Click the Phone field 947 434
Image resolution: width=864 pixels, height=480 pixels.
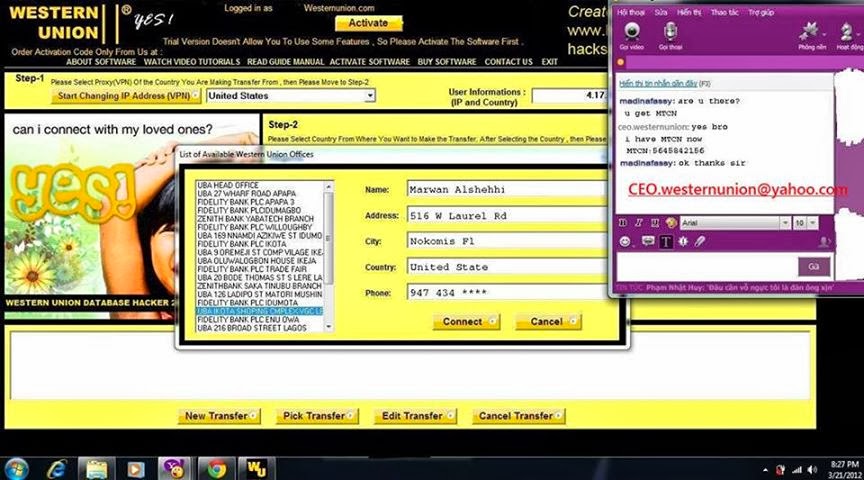tap(507, 293)
